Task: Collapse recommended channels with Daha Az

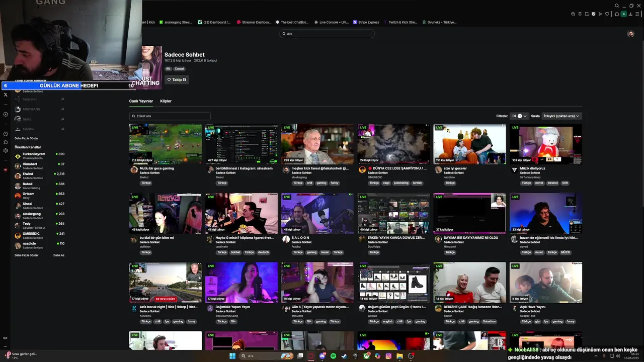Action: [59, 255]
